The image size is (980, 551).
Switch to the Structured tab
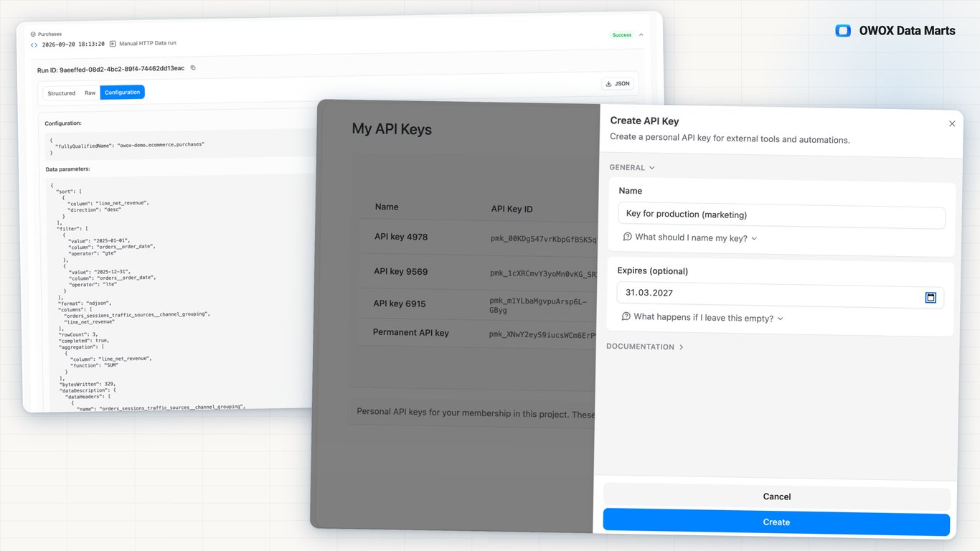(x=62, y=93)
